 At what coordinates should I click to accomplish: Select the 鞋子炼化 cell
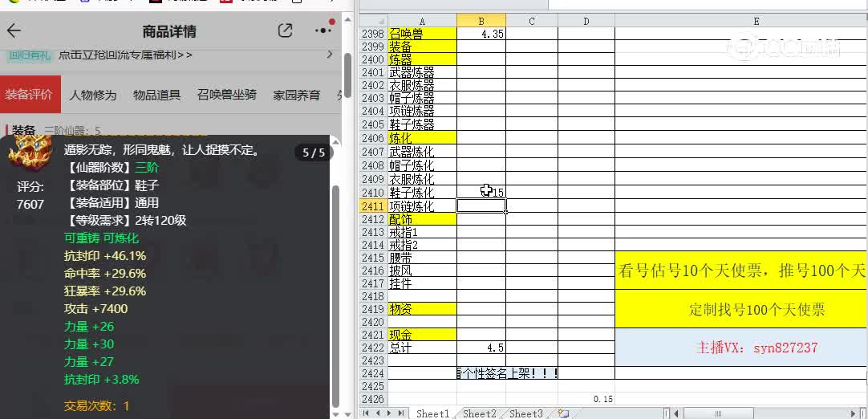[423, 193]
